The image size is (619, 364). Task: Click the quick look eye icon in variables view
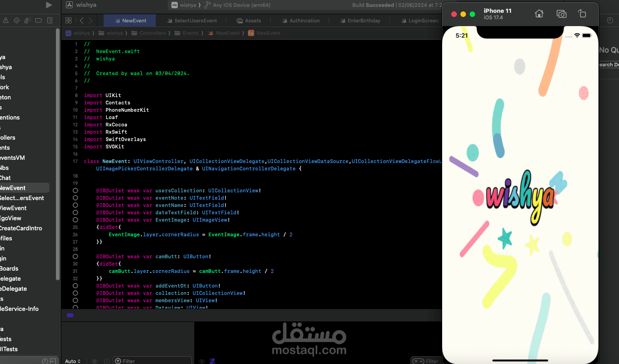tap(94, 361)
